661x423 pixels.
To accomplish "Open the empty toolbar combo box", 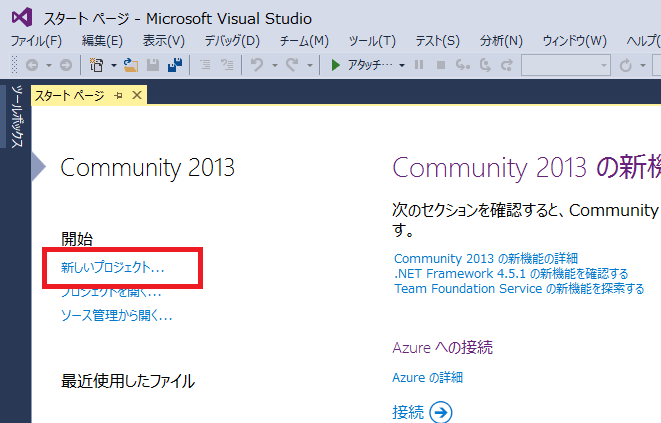I will pos(566,65).
